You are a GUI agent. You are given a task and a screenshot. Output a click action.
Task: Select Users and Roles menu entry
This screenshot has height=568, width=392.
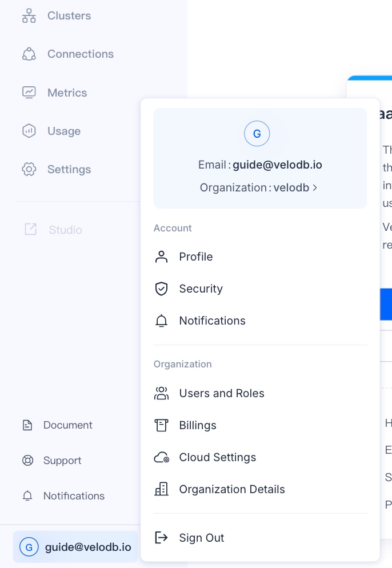point(222,393)
